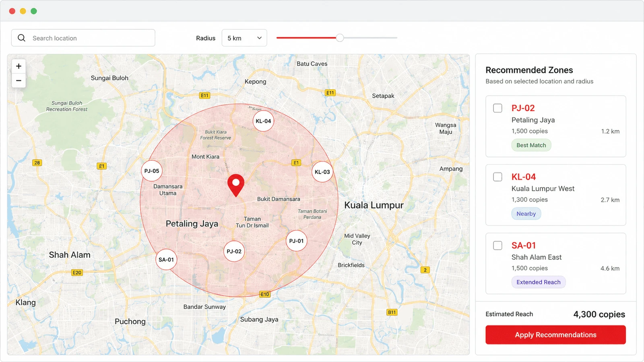Click the Kuala Lumpur West zone name
This screenshot has width=644, height=362.
543,189
